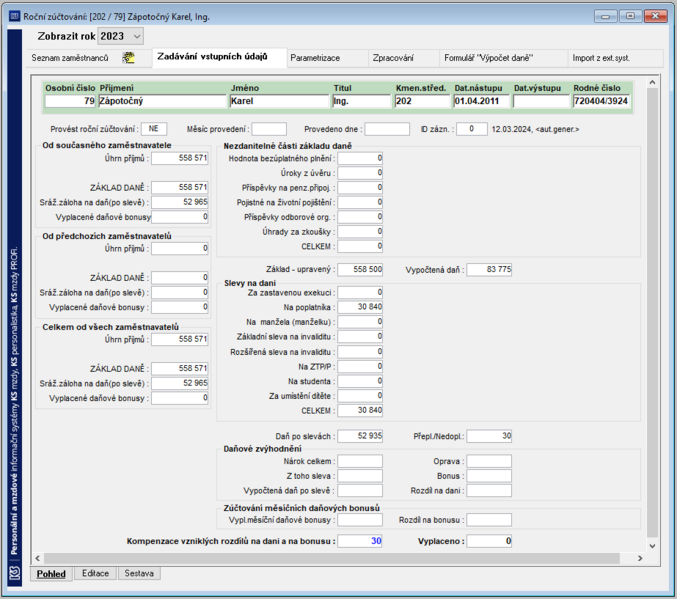Click the Kompenzace vzniklých rozdílů field
The height and width of the screenshot is (599, 677).
pyautogui.click(x=360, y=541)
